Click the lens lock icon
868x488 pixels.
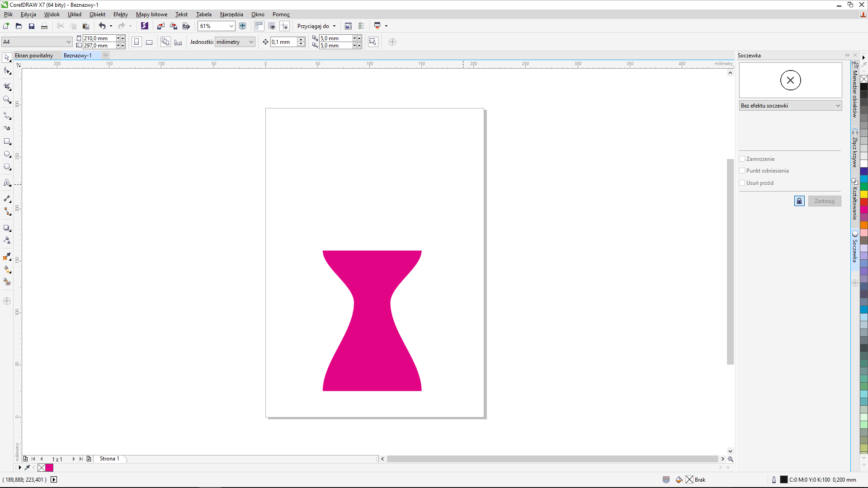(x=799, y=201)
